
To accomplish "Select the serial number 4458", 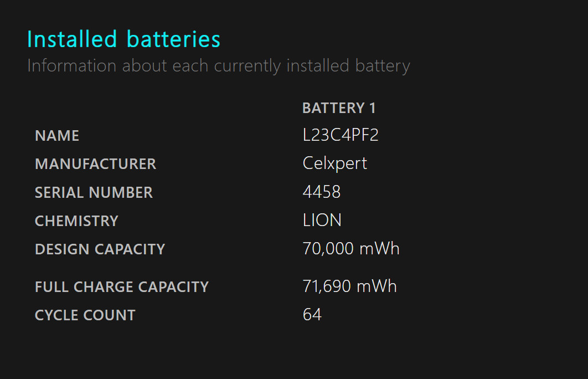I will click(x=322, y=192).
